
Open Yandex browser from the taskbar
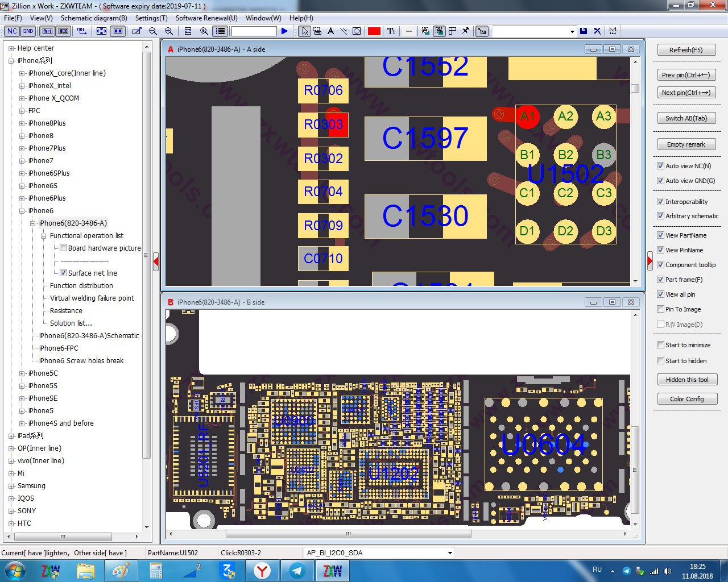click(262, 571)
